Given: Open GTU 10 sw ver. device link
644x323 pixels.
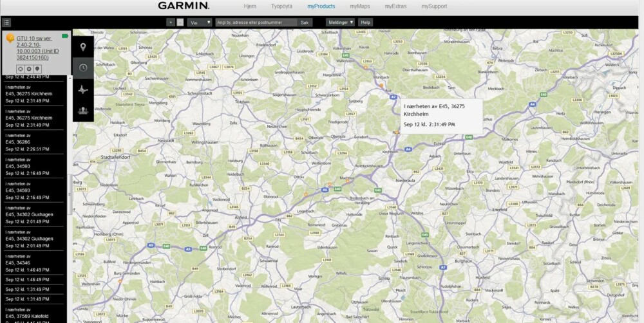Looking at the screenshot, I should (38, 48).
